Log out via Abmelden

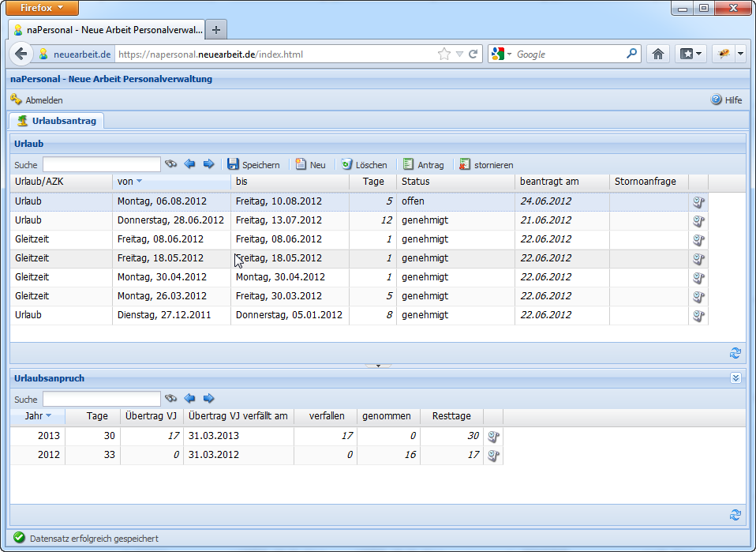[x=36, y=100]
